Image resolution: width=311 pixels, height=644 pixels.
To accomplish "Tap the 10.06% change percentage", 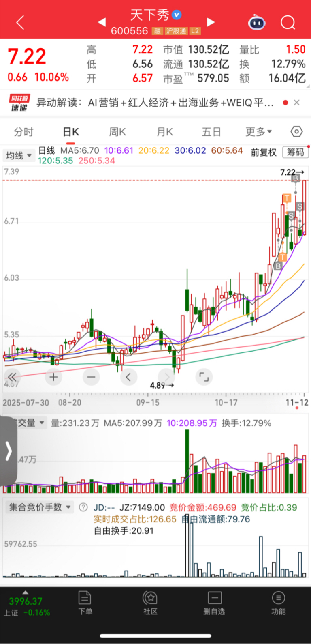I will point(52,77).
